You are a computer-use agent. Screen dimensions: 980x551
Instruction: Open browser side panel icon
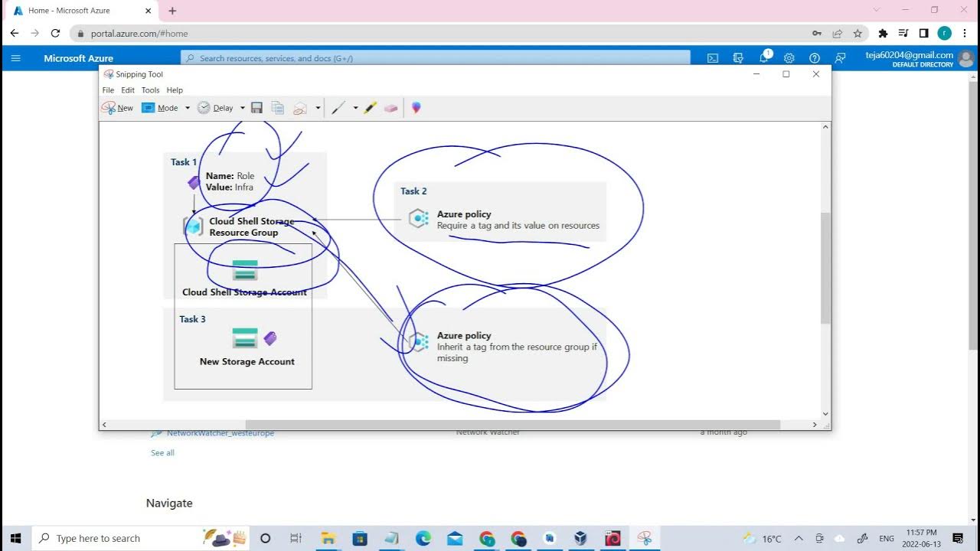[924, 34]
